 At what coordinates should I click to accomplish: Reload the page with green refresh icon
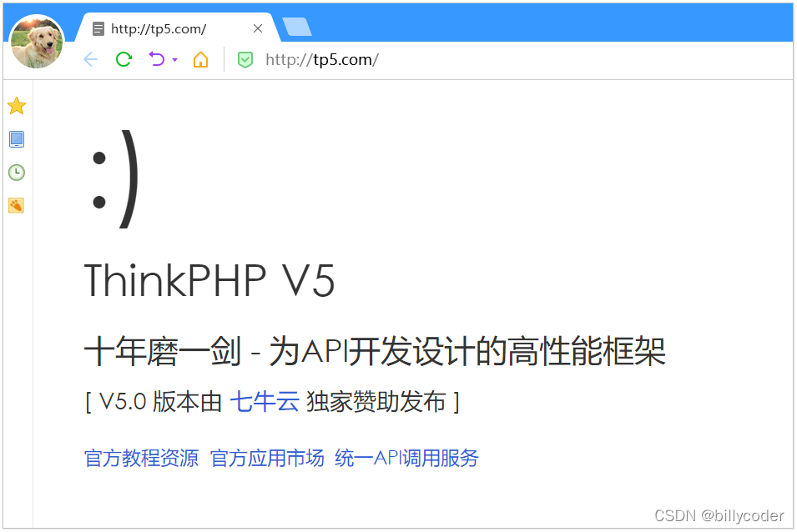click(x=124, y=59)
